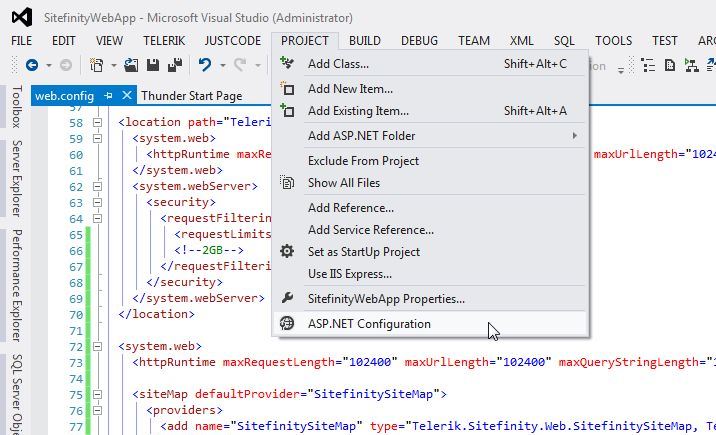Viewport: 716px width, 435px height.
Task: Collapse the system.webServer XML node
Action: pyautogui.click(x=98, y=186)
